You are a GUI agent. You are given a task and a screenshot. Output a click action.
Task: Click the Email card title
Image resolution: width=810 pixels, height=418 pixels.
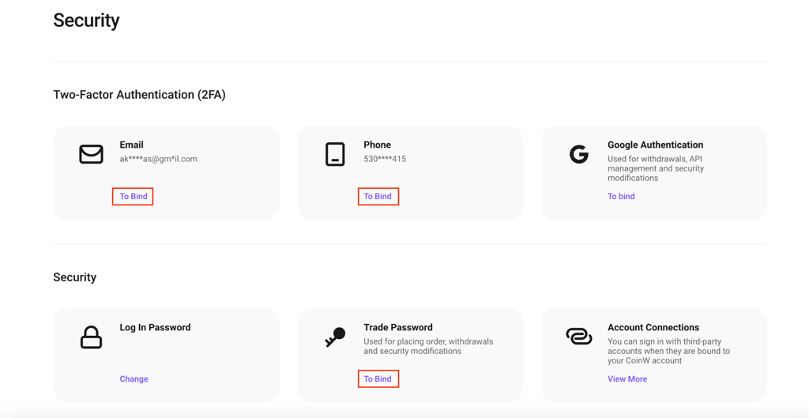click(132, 145)
